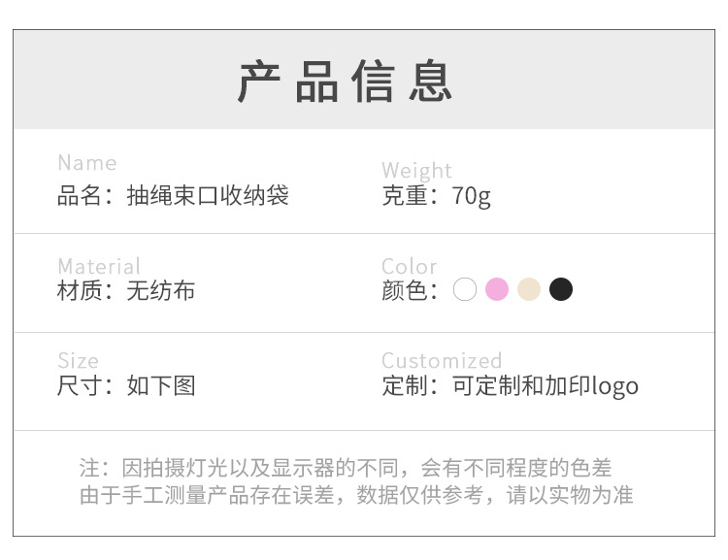This screenshot has height=560, width=728.
Task: Select the white color swatch
Action: 465,289
